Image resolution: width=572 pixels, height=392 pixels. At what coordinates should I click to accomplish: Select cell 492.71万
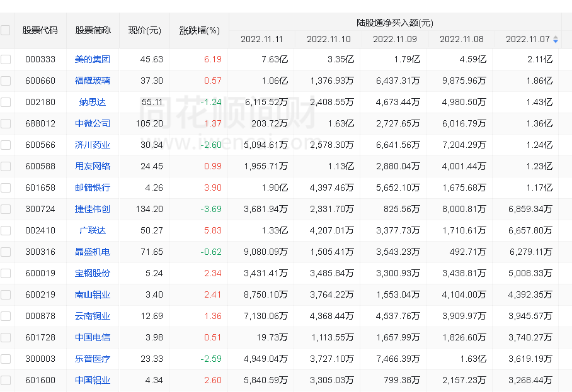pos(467,252)
